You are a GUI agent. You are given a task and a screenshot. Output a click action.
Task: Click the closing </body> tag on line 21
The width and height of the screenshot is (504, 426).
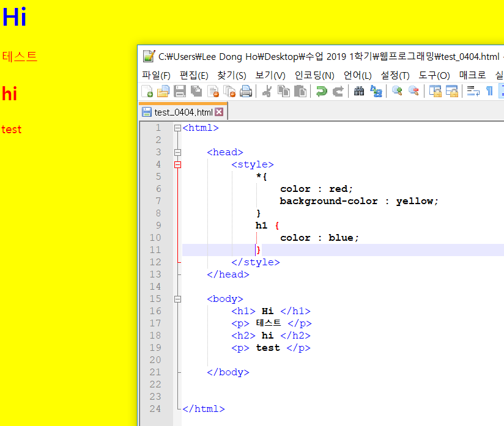click(x=228, y=372)
